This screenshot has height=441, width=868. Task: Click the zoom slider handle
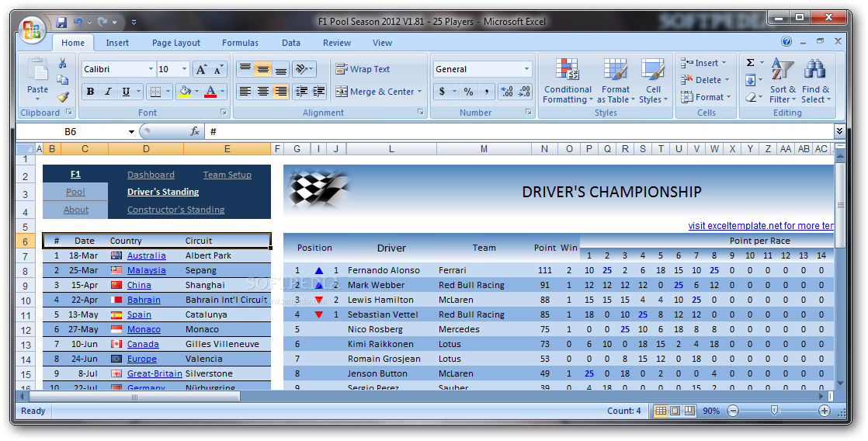tap(775, 410)
